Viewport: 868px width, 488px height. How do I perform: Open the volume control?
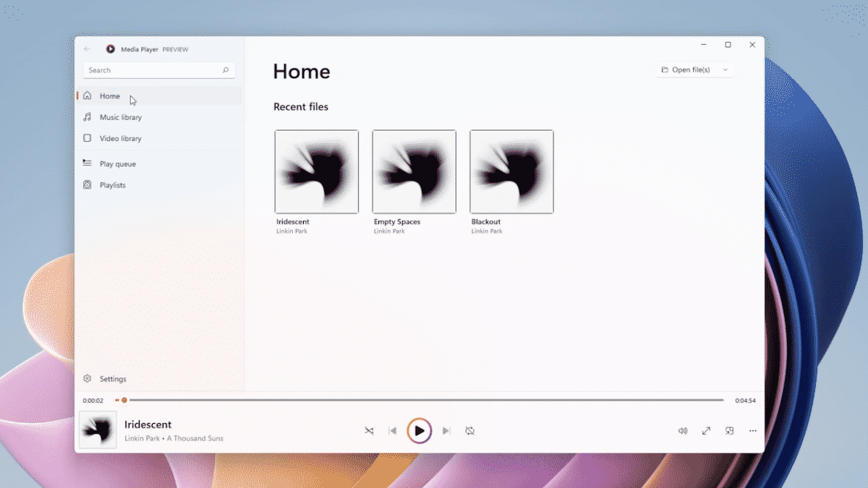point(683,431)
